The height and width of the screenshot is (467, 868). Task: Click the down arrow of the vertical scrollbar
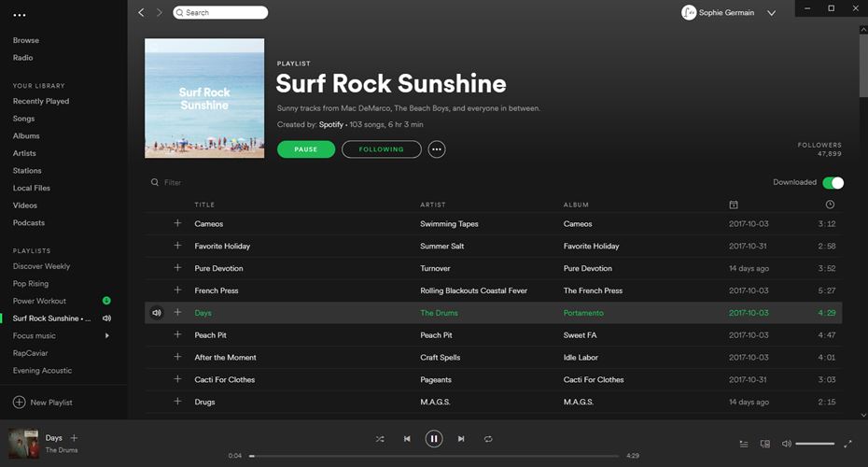[863, 415]
